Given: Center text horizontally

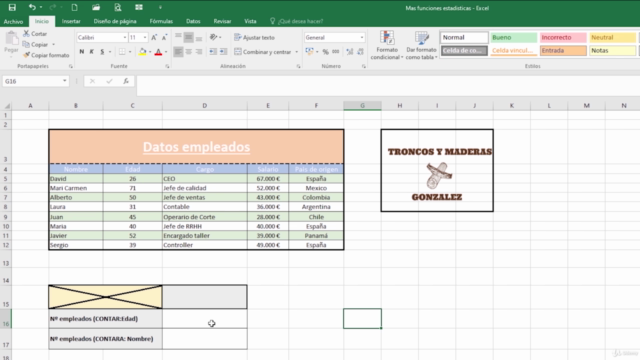Looking at the screenshot, I should pos(189,52).
